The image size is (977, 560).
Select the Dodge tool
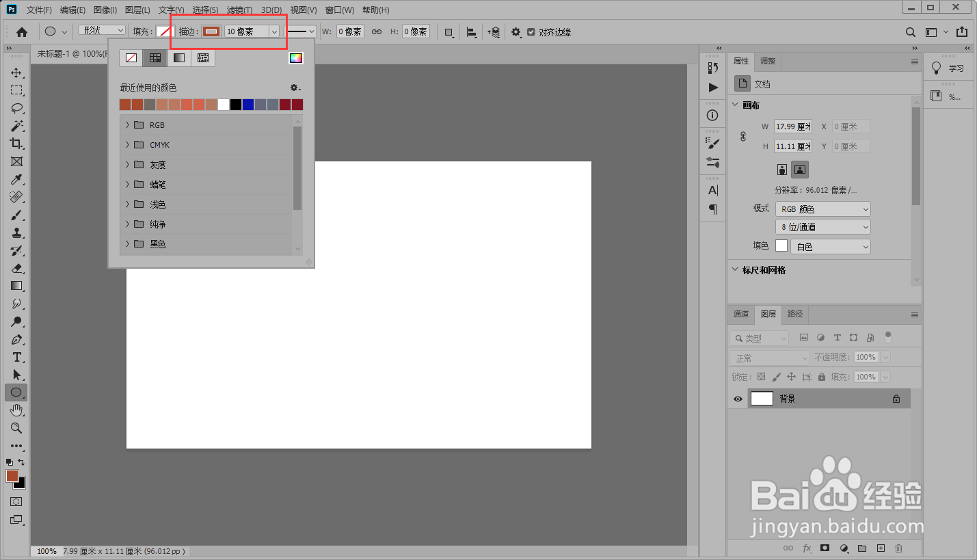click(16, 321)
